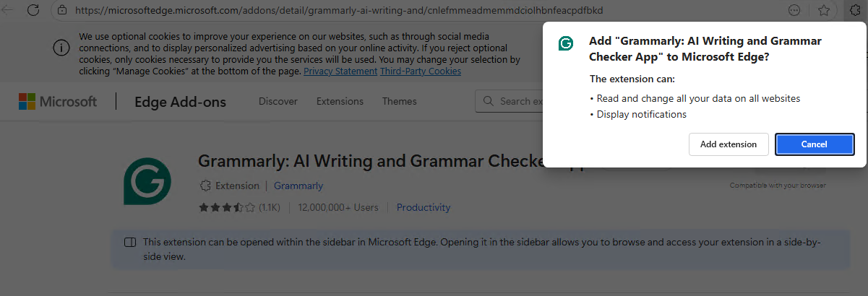Screen dimensions: 868x296
Task: Open the Discover tab
Action: point(278,102)
